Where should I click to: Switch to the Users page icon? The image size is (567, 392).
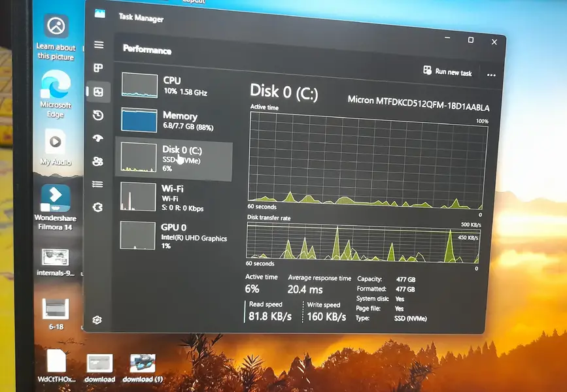coord(98,161)
